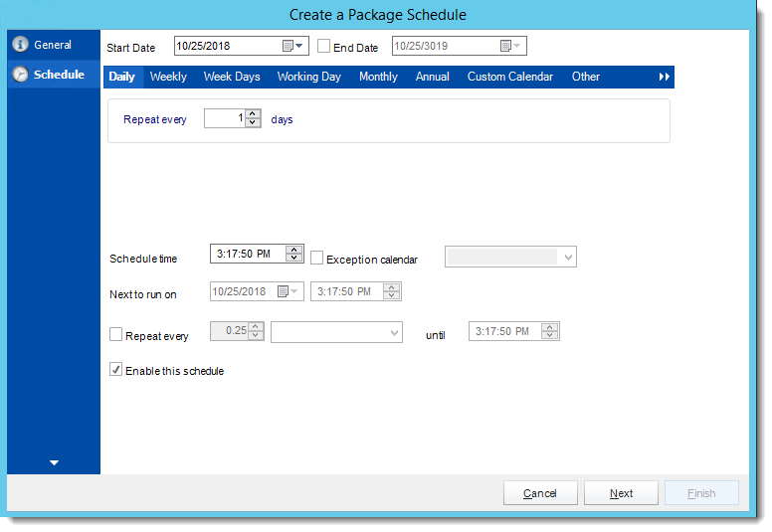Viewport: 772px width, 532px height.
Task: Increment the Schedule time spinner
Action: [293, 250]
